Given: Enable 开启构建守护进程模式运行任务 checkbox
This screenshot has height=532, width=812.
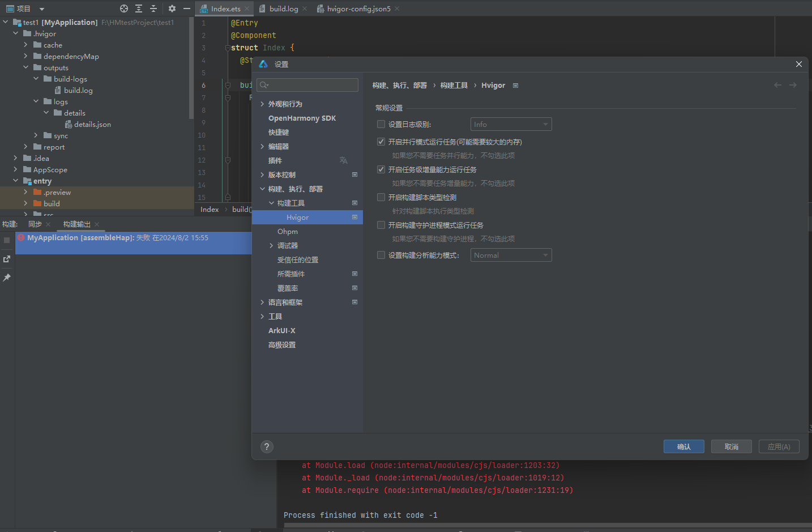Looking at the screenshot, I should coord(381,225).
